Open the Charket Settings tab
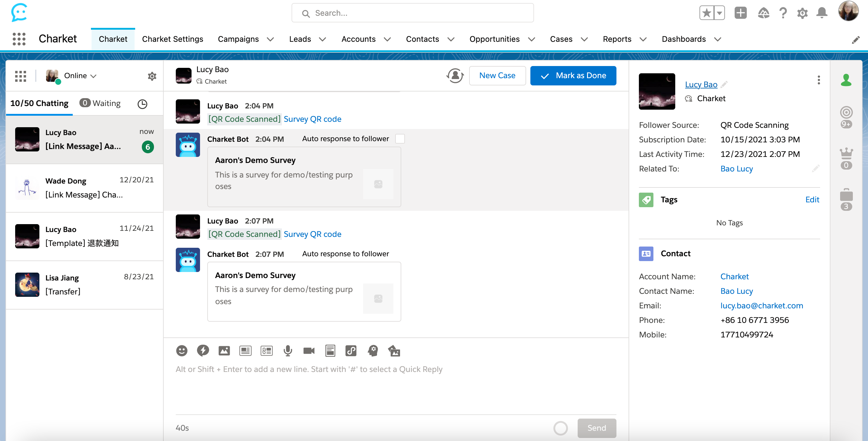Screen dimensions: 868x441 point(172,39)
